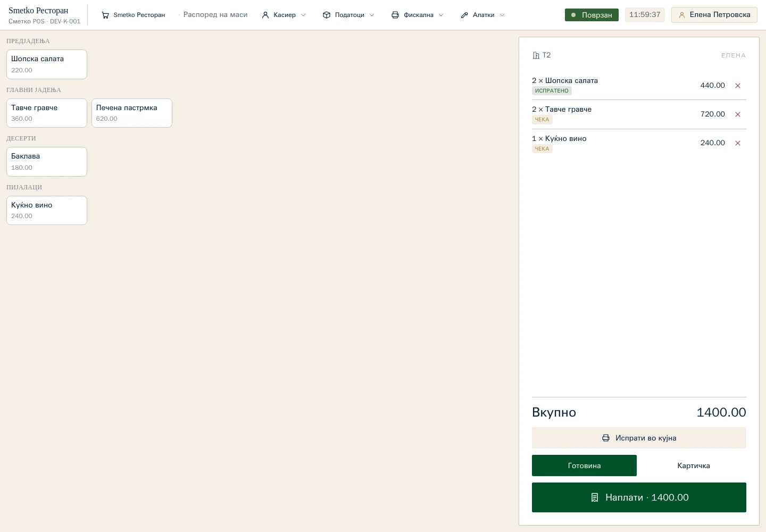Image resolution: width=766 pixels, height=532 pixels.
Task: Remove Тавче гравче from the order
Action: pos(738,114)
